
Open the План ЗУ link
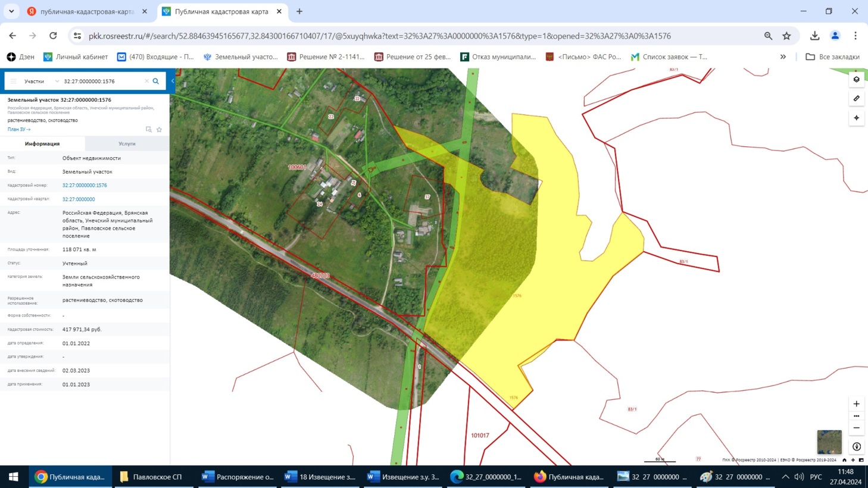pyautogui.click(x=18, y=129)
